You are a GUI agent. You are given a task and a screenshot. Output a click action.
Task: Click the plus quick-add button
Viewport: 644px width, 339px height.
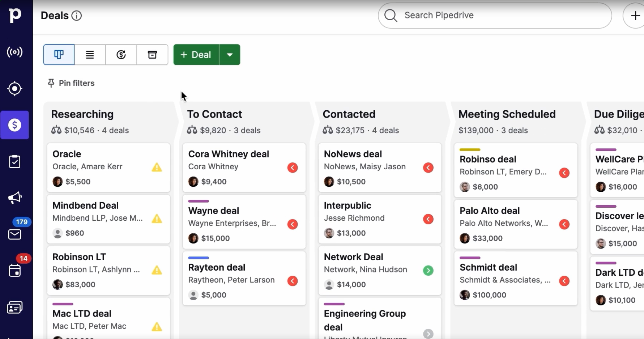click(635, 16)
